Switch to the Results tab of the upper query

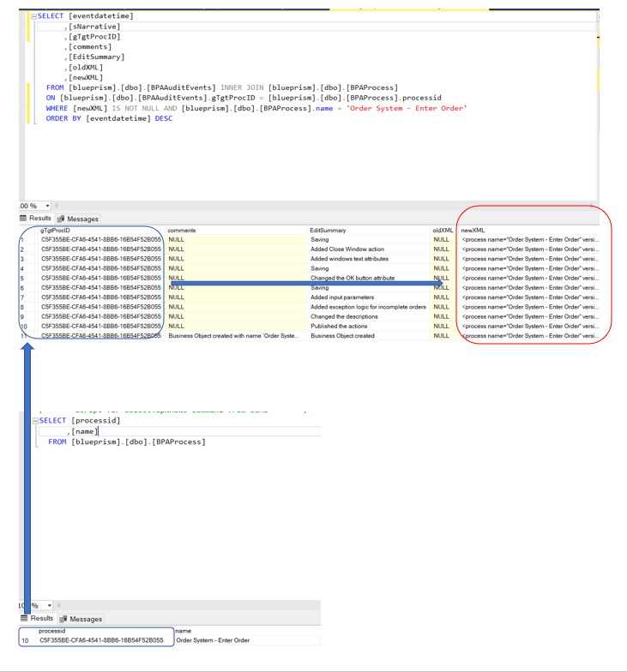[x=36, y=218]
